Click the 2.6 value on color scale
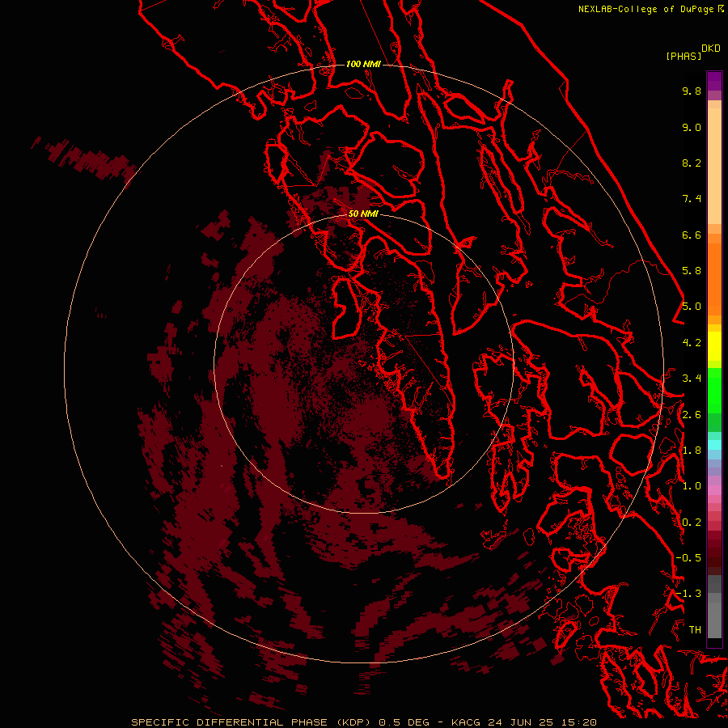This screenshot has width=728, height=728. 692,415
